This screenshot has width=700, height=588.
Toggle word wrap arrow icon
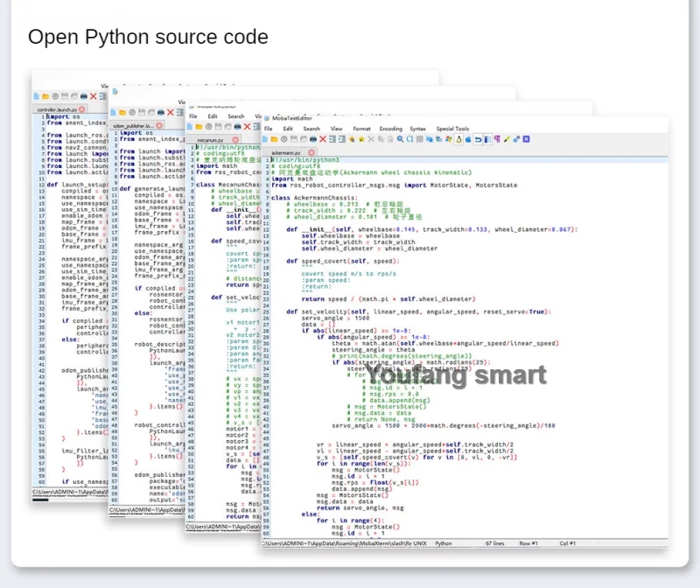point(478,139)
